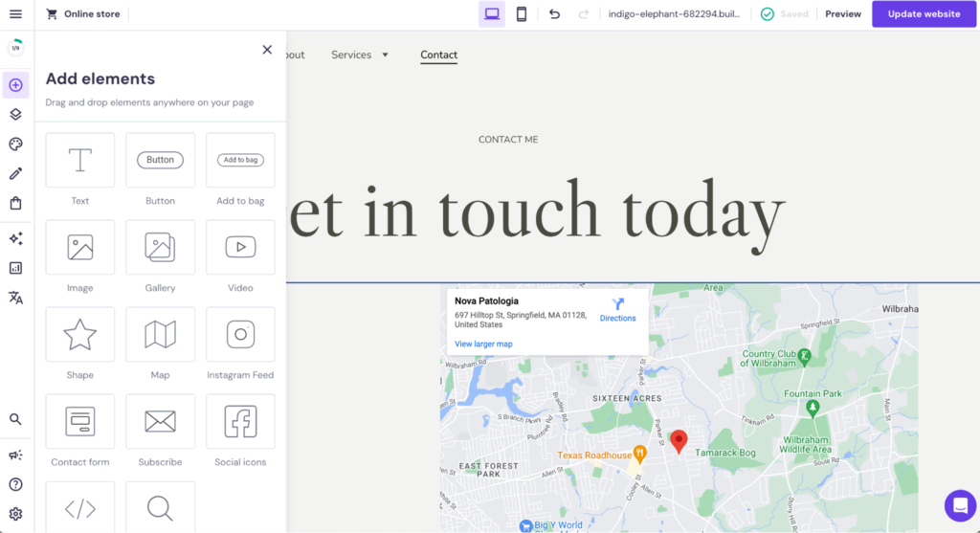Screen dimensions: 980x533
Task: Click the undo arrow in top bar
Action: [x=554, y=14]
